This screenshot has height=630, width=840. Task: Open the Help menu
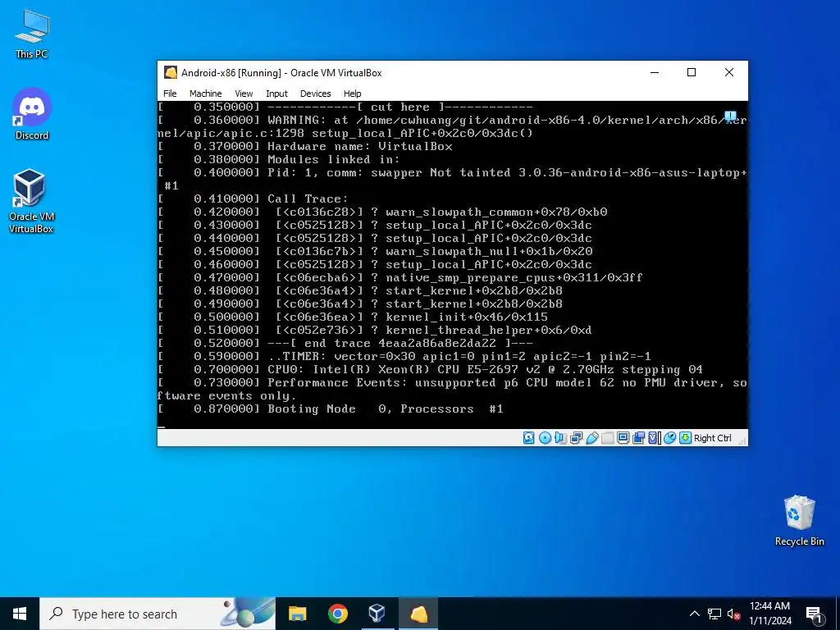click(x=352, y=94)
